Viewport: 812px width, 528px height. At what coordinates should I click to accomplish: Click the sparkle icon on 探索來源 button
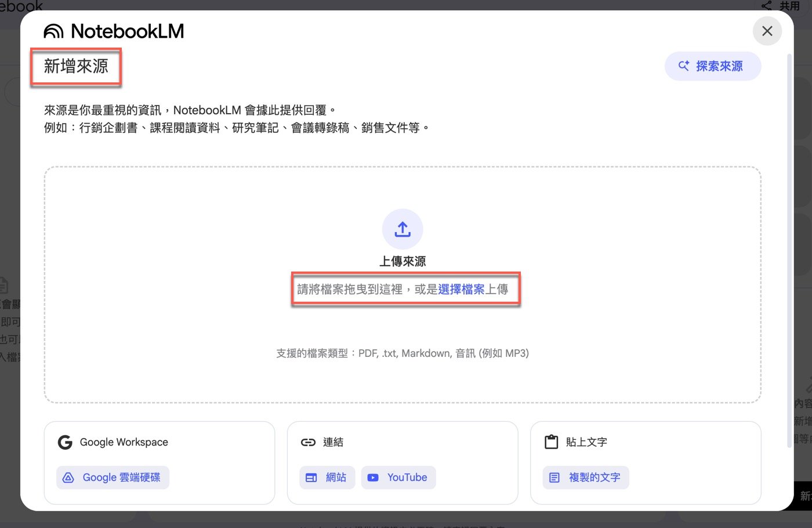click(x=683, y=66)
